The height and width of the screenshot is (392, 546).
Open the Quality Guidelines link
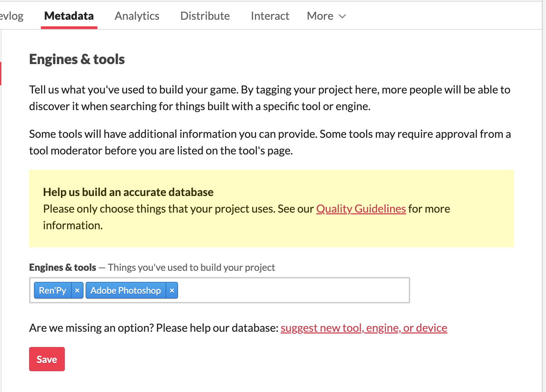(361, 209)
